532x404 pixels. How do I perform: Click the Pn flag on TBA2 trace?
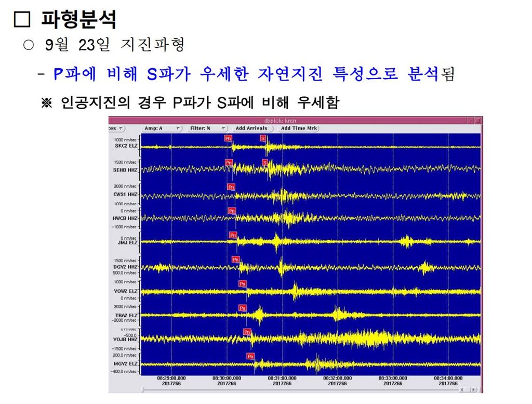pyautogui.click(x=243, y=308)
